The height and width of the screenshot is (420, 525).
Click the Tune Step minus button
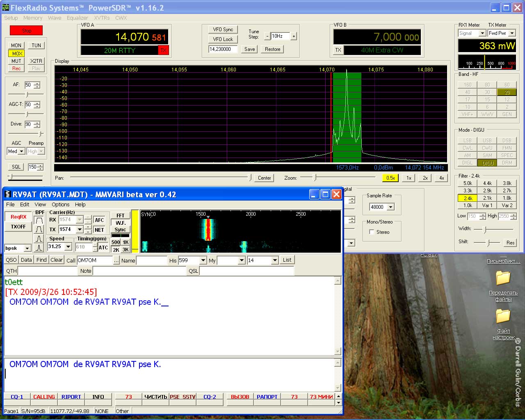coord(267,36)
